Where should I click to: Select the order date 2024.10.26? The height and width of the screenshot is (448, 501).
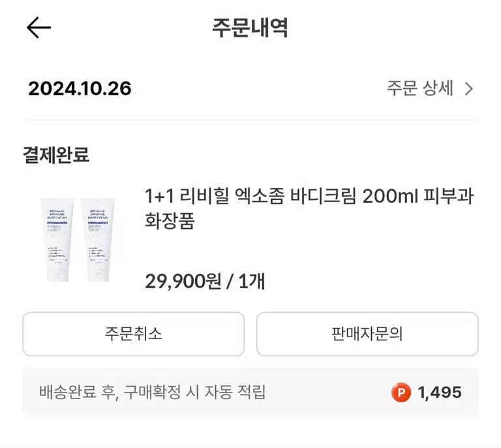pos(80,89)
